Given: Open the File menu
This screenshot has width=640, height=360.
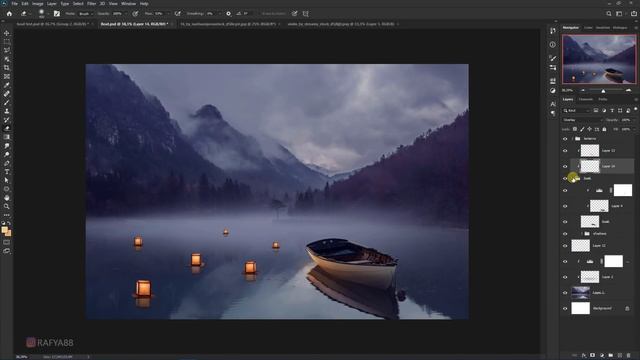Looking at the screenshot, I should [15, 4].
